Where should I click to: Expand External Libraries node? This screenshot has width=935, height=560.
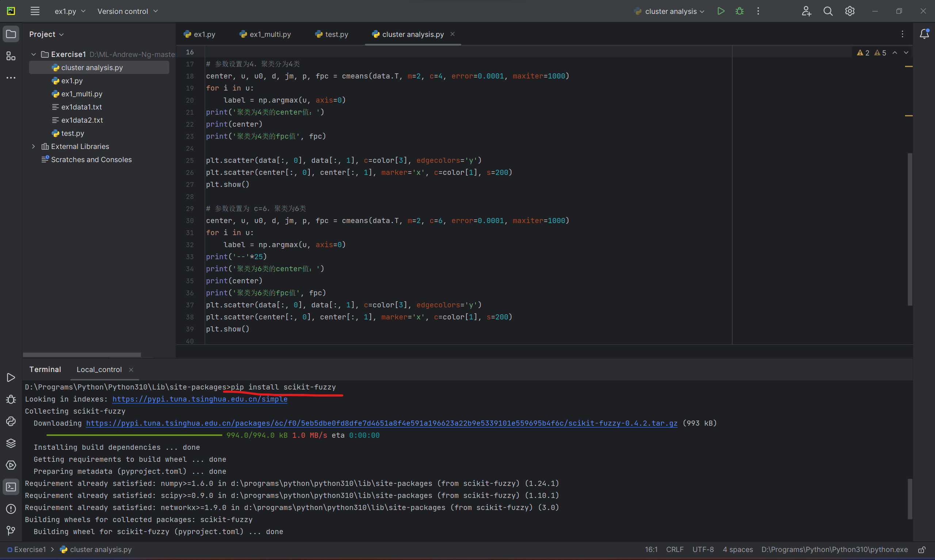[34, 146]
